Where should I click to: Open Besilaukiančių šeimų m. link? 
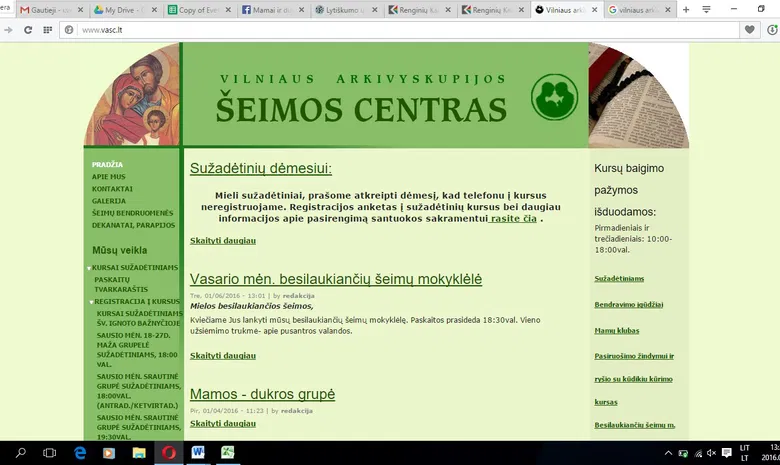(x=634, y=425)
